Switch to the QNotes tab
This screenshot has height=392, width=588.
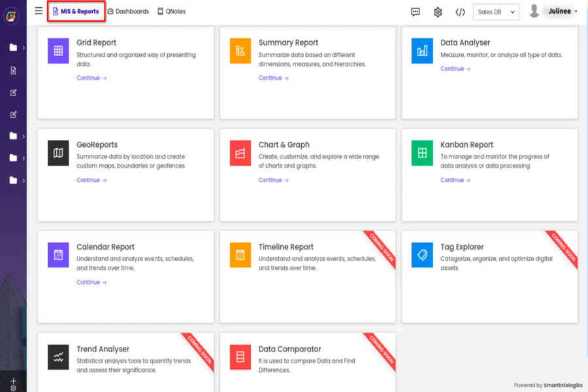click(171, 11)
